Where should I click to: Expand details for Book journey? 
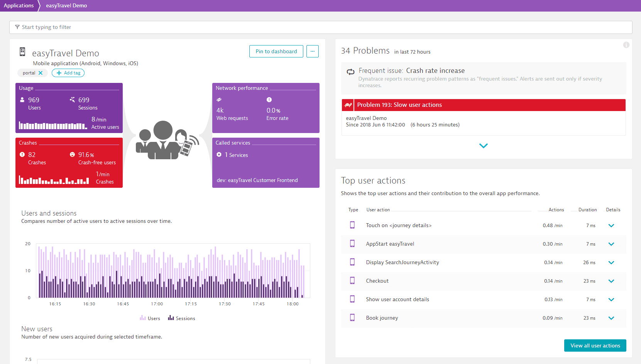click(x=611, y=318)
